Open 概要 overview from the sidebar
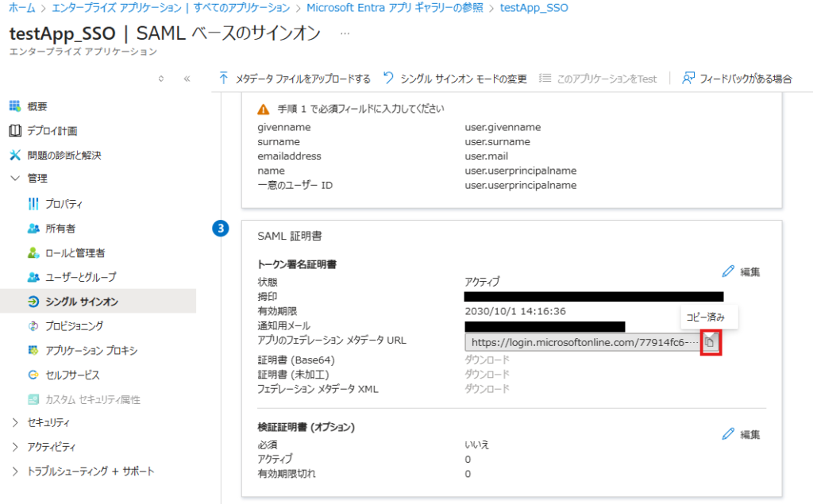This screenshot has width=813, height=504. pos(37,106)
